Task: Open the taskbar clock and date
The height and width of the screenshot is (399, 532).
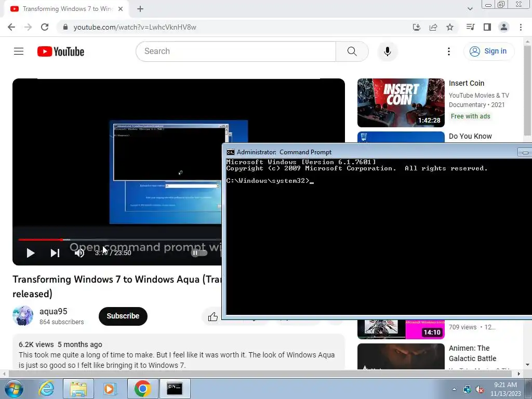Action: pos(506,389)
